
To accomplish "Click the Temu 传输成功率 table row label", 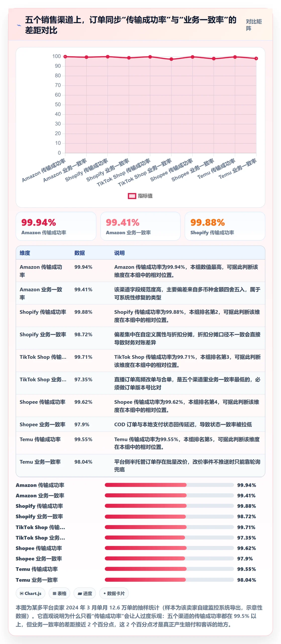I will (x=40, y=439).
